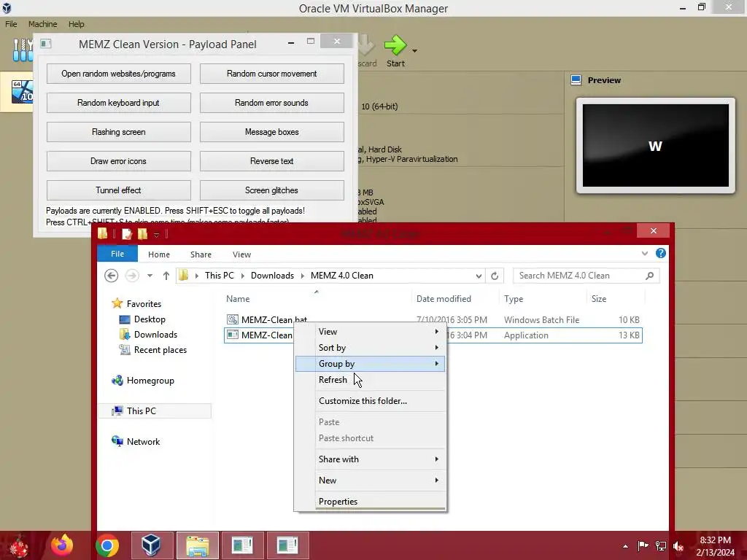Expand the New submenu in context menu
Viewport: 747px width, 560px height.
click(x=370, y=480)
